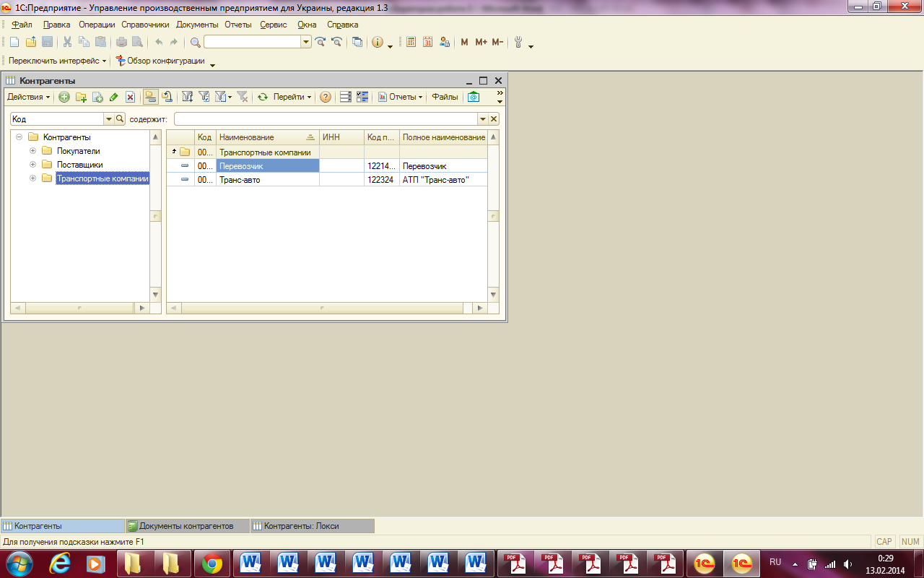
Task: Add a new counterparty with green plus
Action: click(64, 97)
